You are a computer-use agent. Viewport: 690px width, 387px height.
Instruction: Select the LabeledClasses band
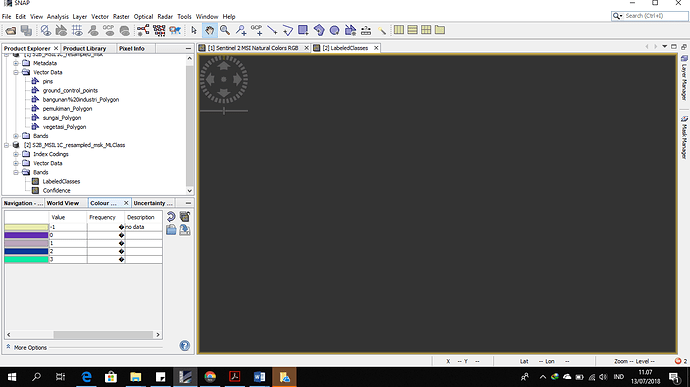click(x=61, y=181)
